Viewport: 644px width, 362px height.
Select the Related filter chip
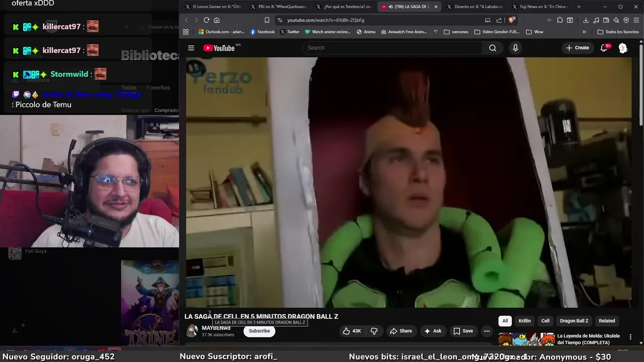click(607, 321)
